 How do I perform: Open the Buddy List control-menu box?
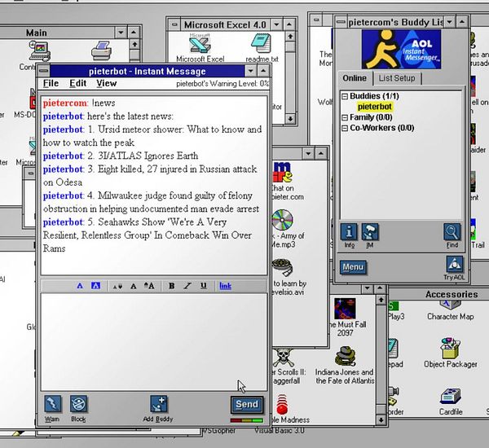tap(341, 22)
